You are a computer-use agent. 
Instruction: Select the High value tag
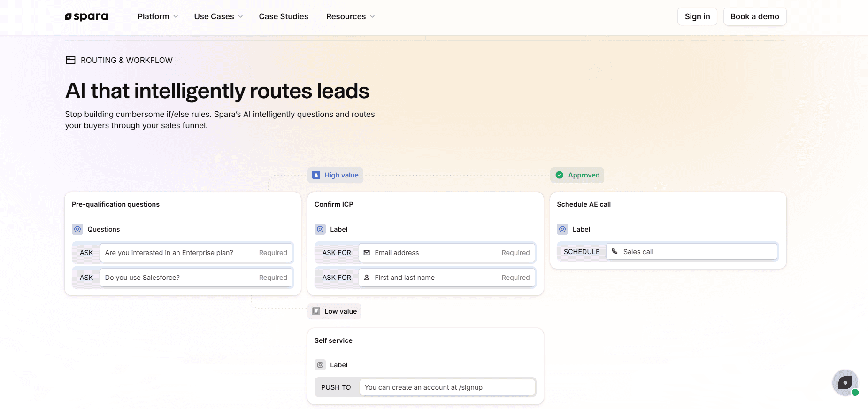coord(335,175)
